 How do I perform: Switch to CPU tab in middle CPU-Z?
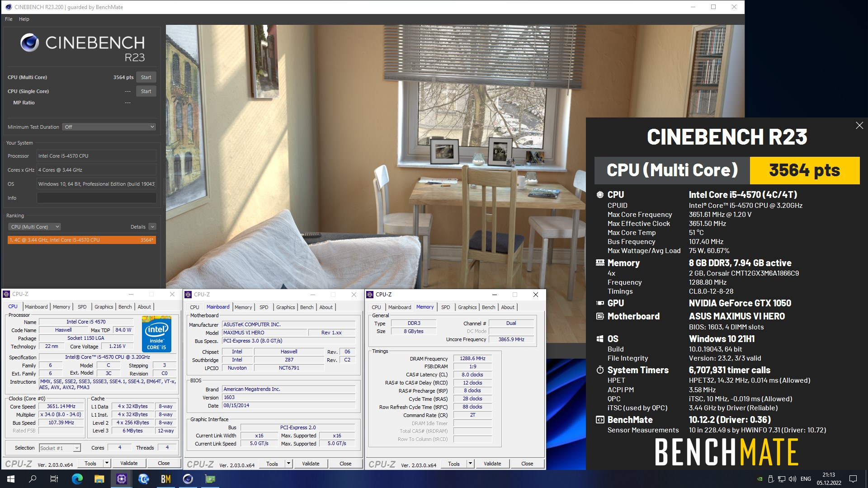coord(194,307)
